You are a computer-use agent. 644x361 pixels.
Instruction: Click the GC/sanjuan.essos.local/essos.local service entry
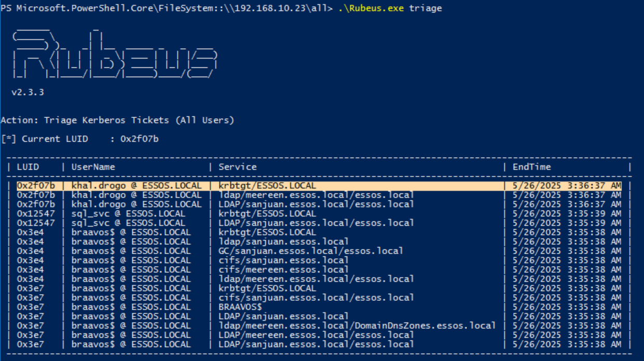310,251
